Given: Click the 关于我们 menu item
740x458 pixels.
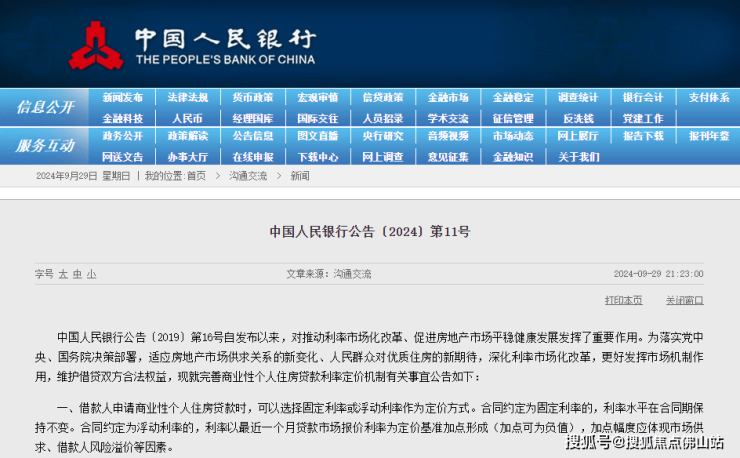Looking at the screenshot, I should (578, 156).
